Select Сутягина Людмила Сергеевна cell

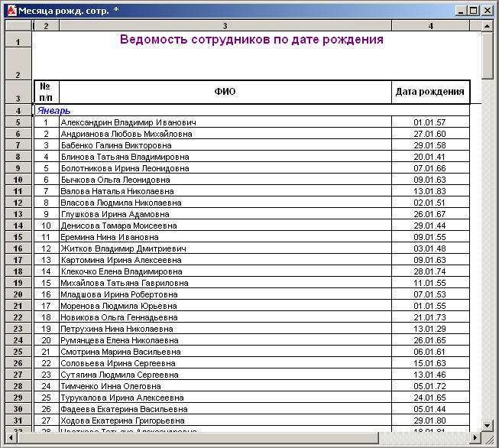225,375
